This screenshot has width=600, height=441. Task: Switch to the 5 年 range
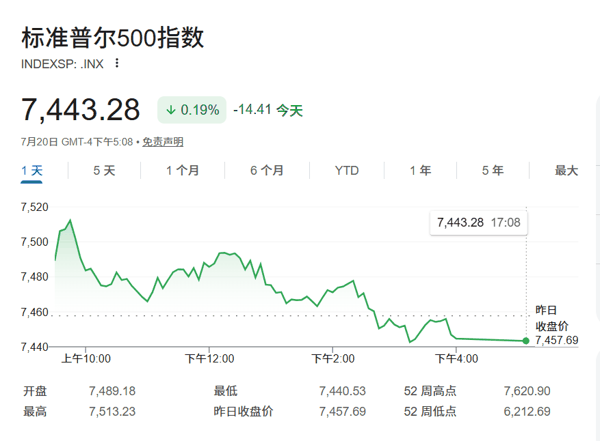(x=493, y=170)
